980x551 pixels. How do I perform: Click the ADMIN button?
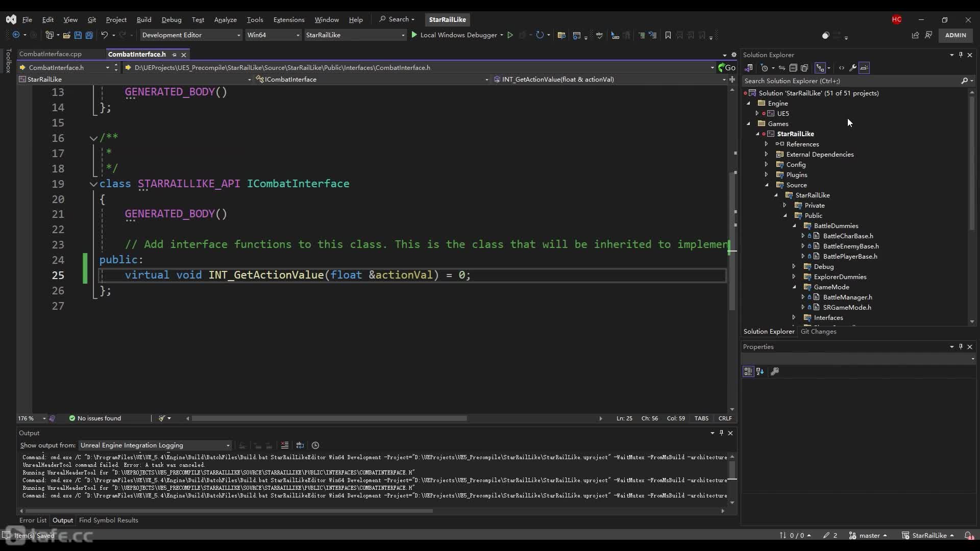[955, 35]
